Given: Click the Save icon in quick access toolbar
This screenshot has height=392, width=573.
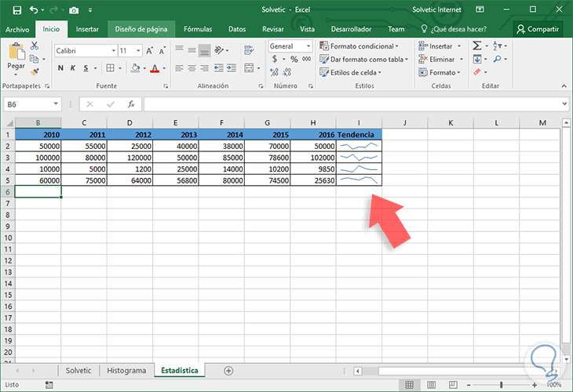Looking at the screenshot, I should [x=17, y=10].
